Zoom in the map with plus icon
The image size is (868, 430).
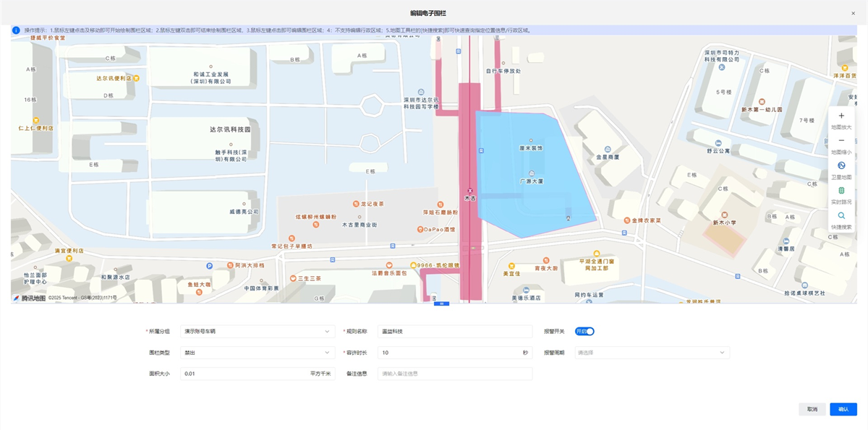(841, 116)
